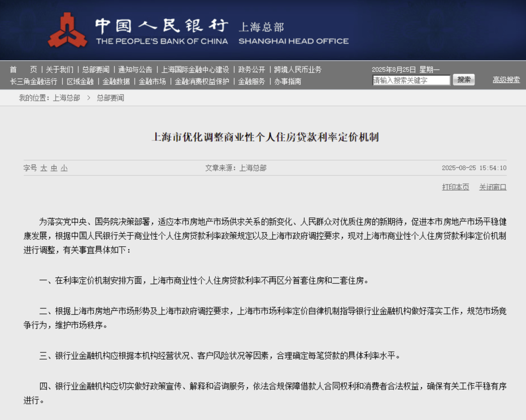Set font size to 小 (small)
This screenshot has height=420, width=526.
pos(64,168)
